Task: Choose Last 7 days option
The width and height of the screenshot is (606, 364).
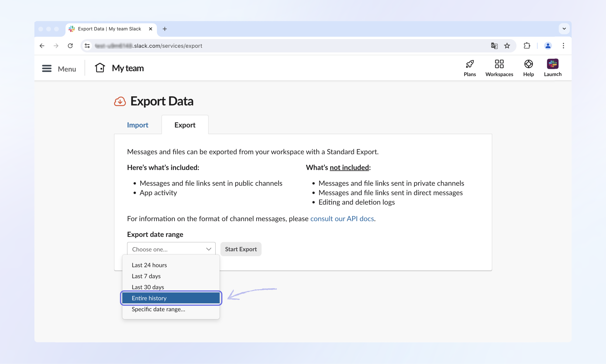Action: point(146,276)
